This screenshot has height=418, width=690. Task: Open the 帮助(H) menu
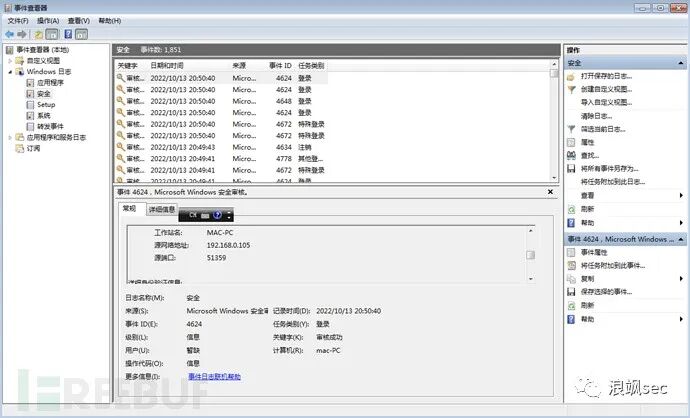click(x=110, y=21)
